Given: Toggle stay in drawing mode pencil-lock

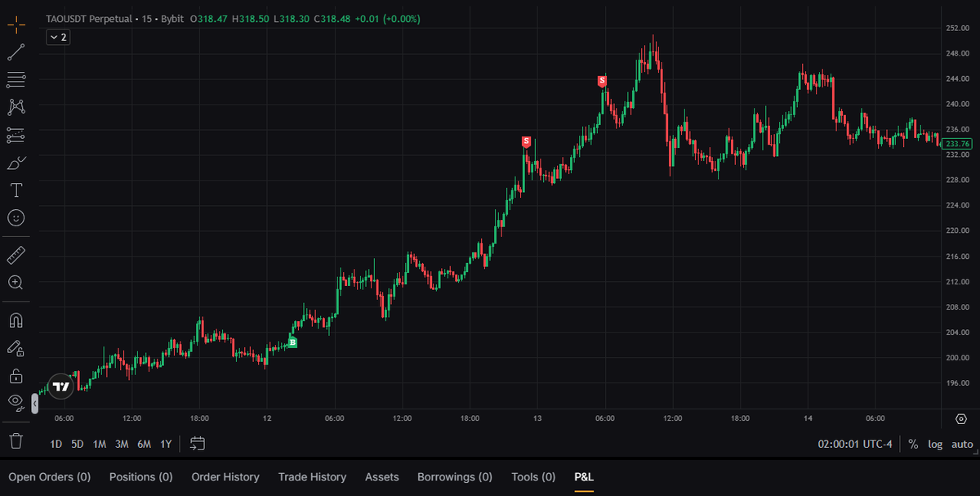Looking at the screenshot, I should [x=16, y=347].
